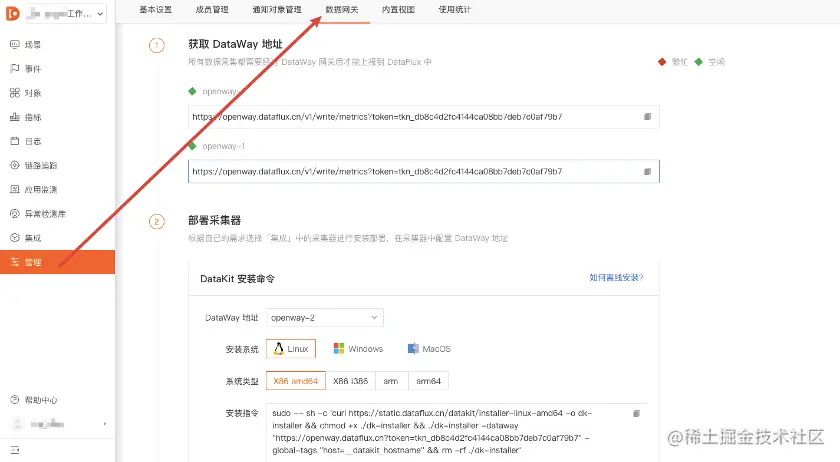Click the 空闲 legend label
Image resolution: width=840 pixels, height=462 pixels.
(x=716, y=62)
